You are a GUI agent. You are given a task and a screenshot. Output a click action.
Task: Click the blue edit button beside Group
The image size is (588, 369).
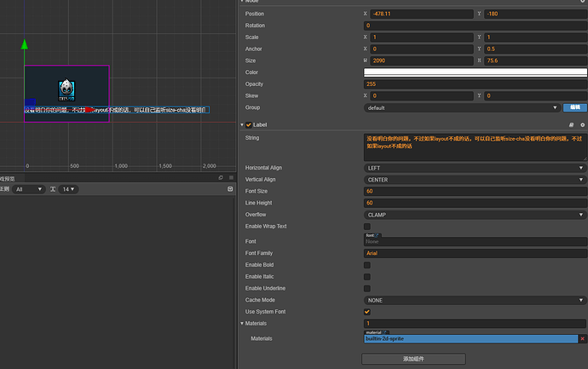pyautogui.click(x=574, y=108)
